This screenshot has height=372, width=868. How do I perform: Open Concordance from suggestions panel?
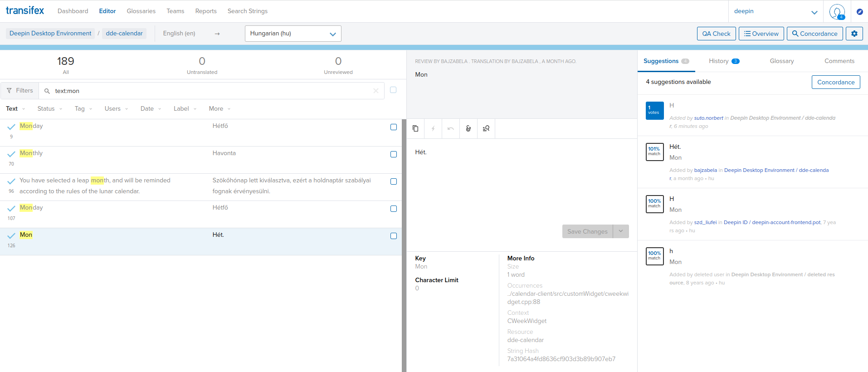pyautogui.click(x=835, y=82)
